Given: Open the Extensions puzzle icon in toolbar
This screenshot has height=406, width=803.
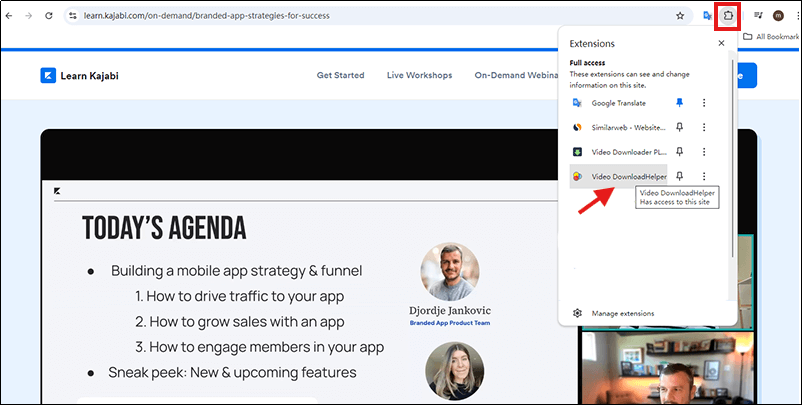Looking at the screenshot, I should coord(728,16).
